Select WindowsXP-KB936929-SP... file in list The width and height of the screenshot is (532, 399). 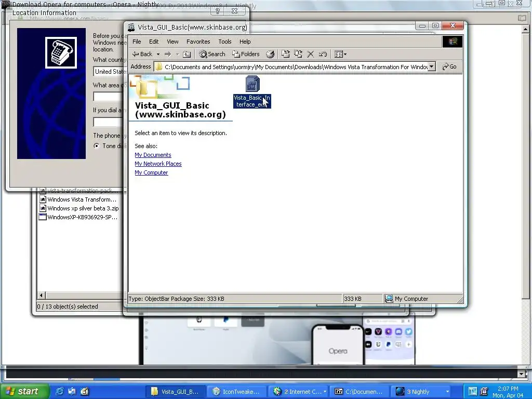79,217
